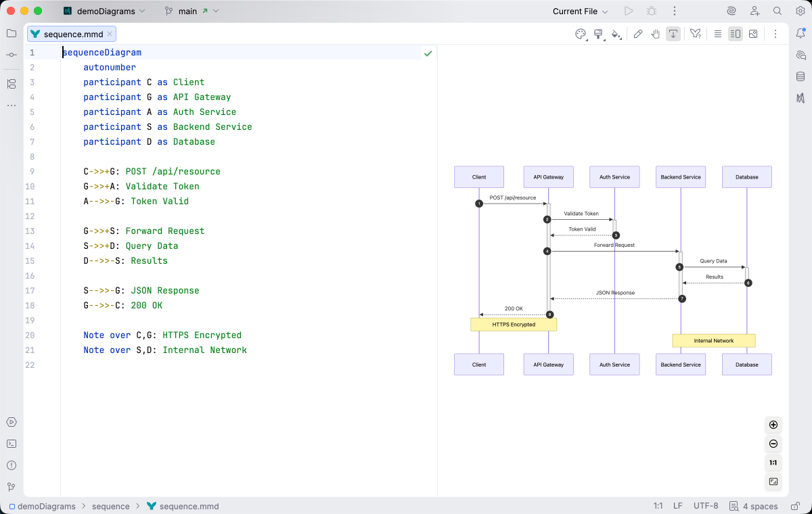Open the theme palette dropdown
The height and width of the screenshot is (514, 812).
click(x=581, y=34)
